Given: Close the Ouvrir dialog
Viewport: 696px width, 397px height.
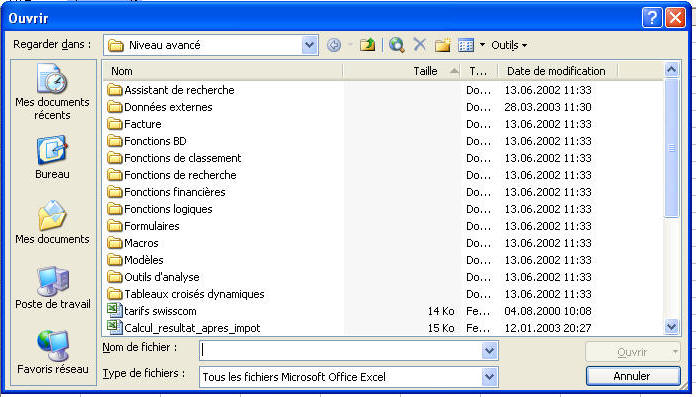Looking at the screenshot, I should tap(676, 18).
